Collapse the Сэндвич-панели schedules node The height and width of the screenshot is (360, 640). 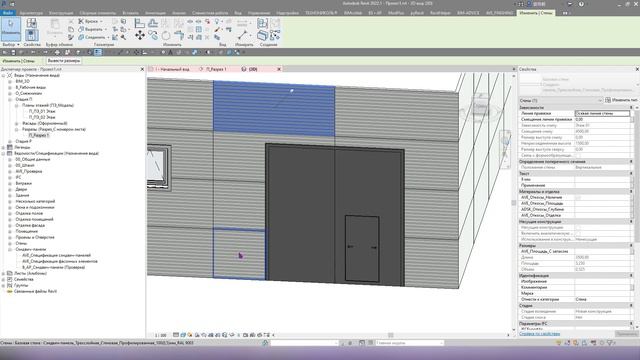pos(10,249)
